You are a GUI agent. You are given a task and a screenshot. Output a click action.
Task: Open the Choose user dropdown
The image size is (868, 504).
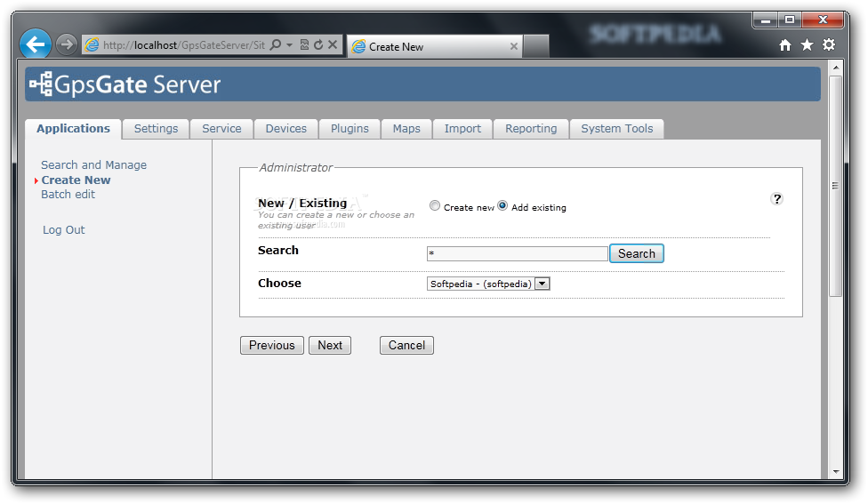point(488,284)
